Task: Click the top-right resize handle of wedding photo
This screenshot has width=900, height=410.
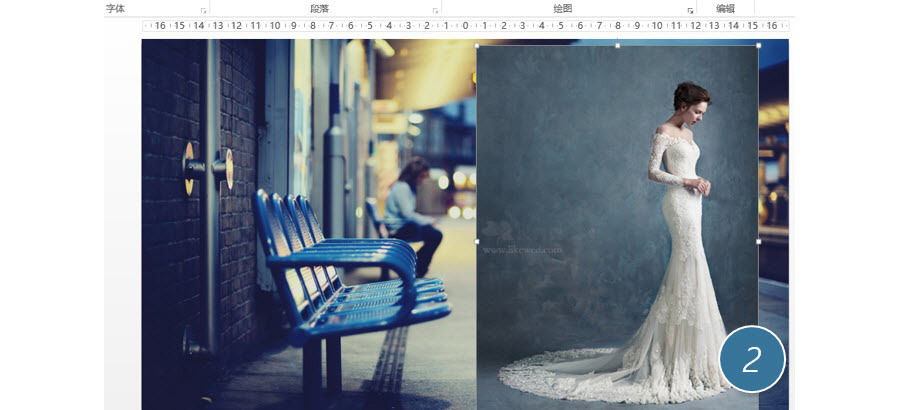Action: (758, 45)
